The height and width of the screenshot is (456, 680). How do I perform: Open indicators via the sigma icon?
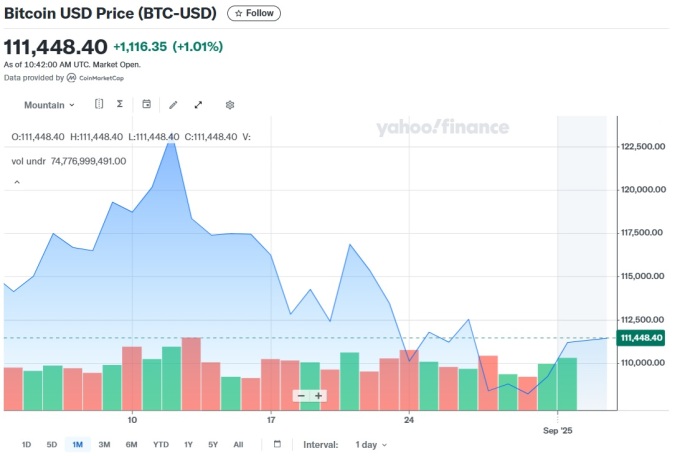tap(119, 104)
